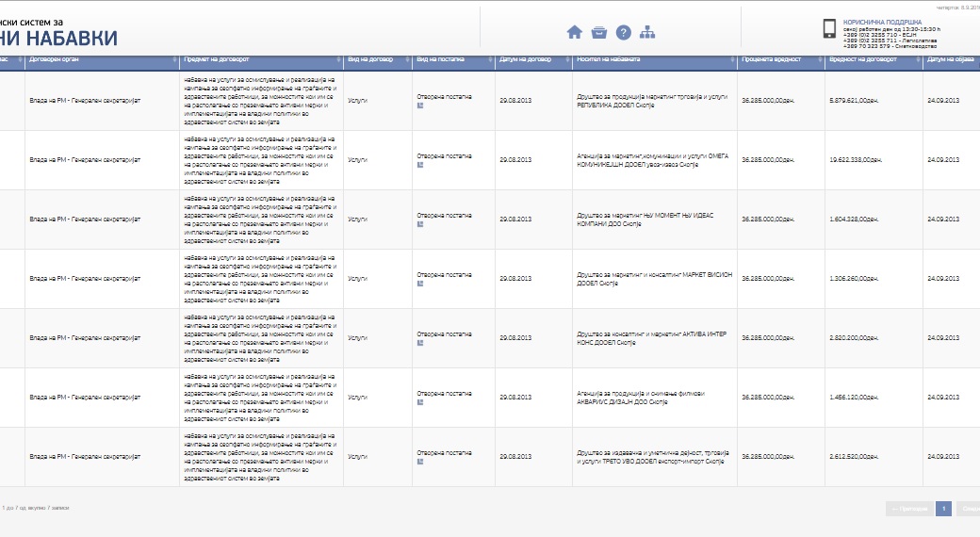Click the ЕСЈН support phone number line
The image size is (980, 537).
tap(879, 35)
